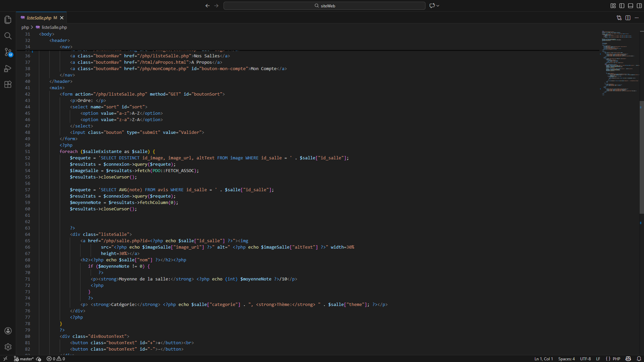Click 'listeSalle' class string on line 64
This screenshot has width=644, height=362.
[114, 235]
